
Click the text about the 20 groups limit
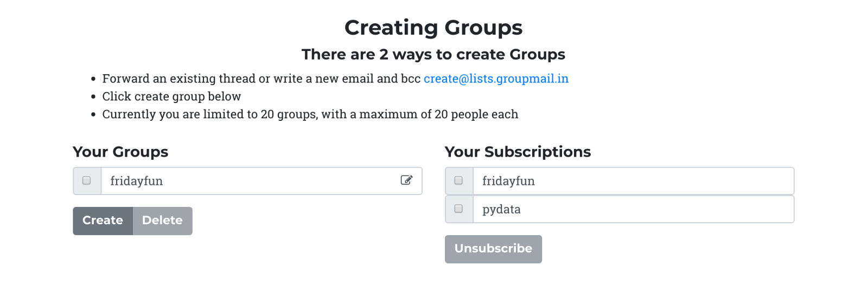[310, 114]
